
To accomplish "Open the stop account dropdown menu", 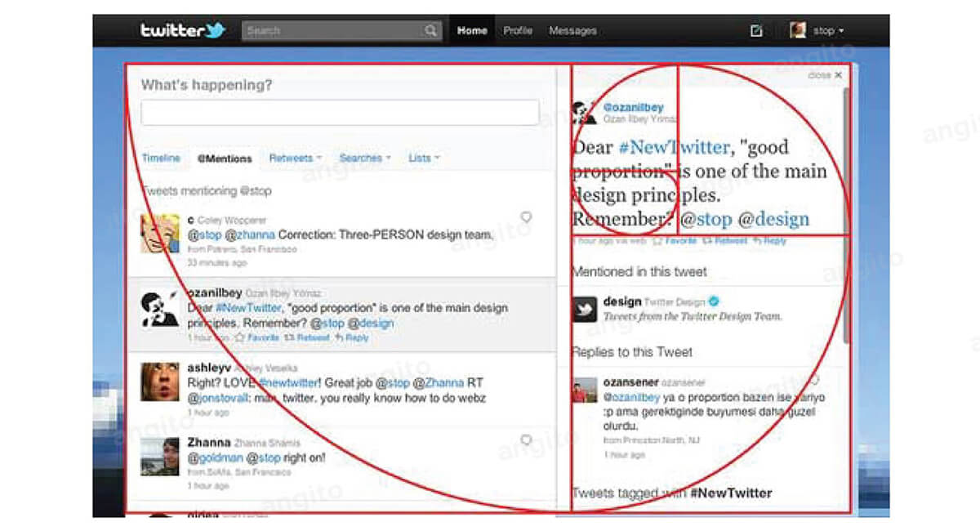I will tap(829, 31).
